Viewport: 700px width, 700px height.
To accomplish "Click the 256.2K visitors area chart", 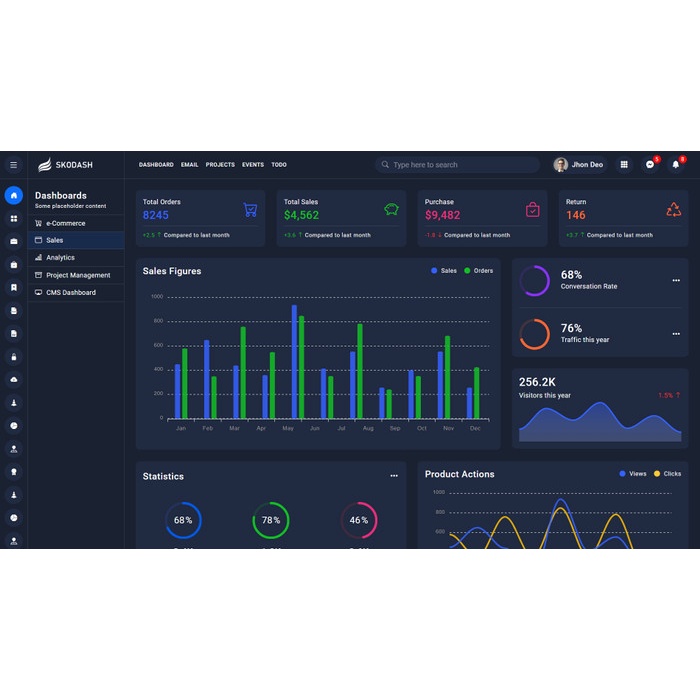I will [x=600, y=422].
